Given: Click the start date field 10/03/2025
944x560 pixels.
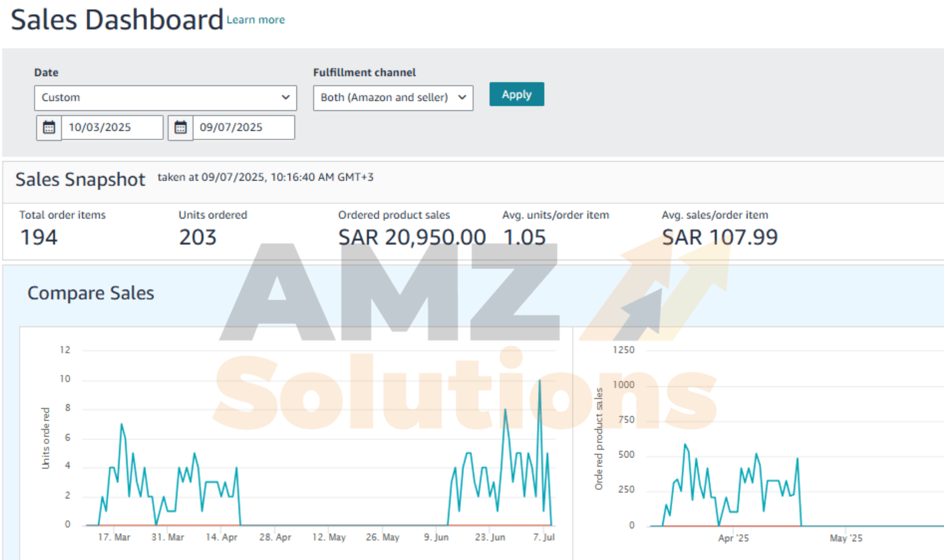Looking at the screenshot, I should coord(112,127).
